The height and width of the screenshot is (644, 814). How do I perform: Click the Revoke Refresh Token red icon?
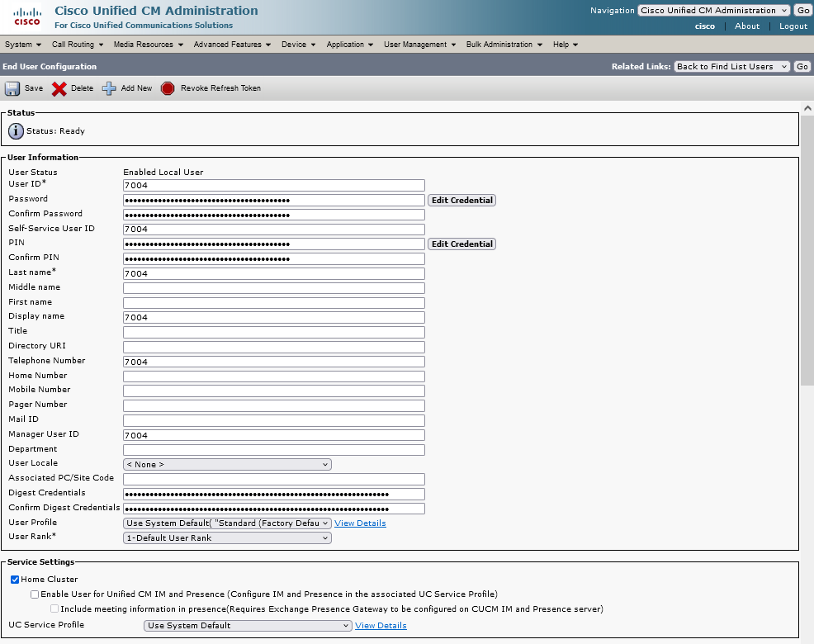coord(168,88)
